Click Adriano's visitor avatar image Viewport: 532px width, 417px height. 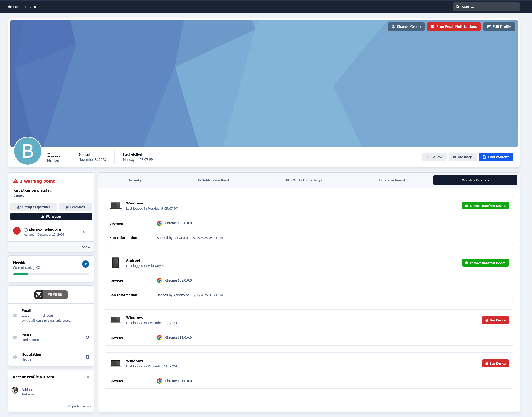(x=15, y=390)
